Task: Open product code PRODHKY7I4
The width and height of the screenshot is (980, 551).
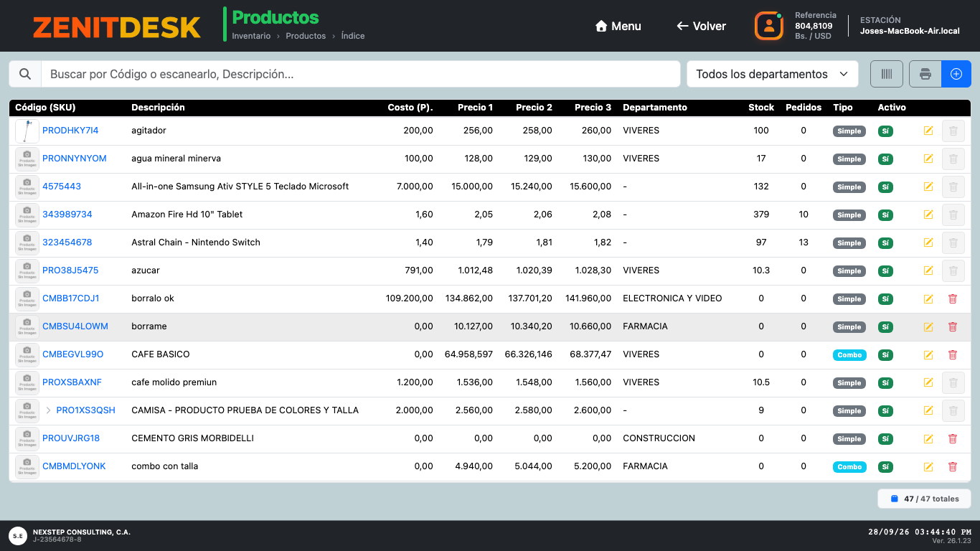Action: click(x=70, y=131)
